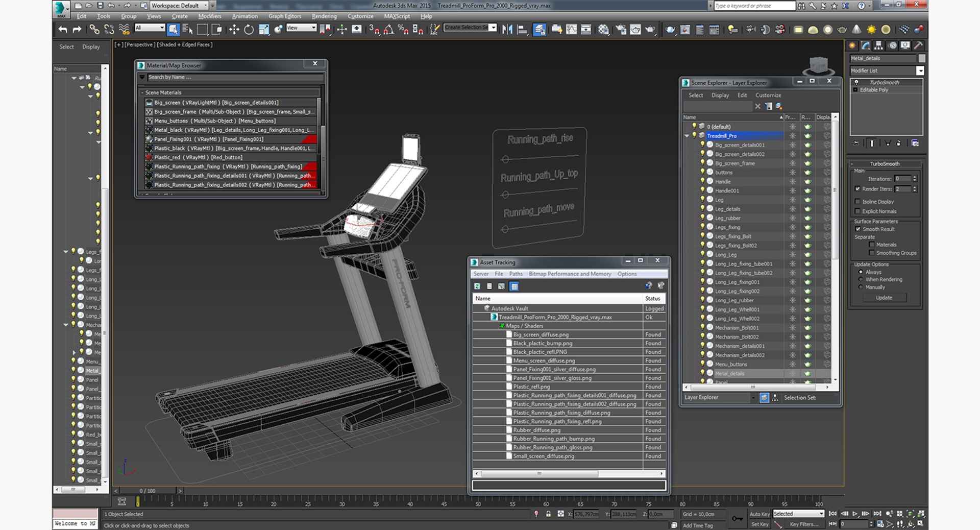This screenshot has height=530, width=980.
Task: Enable the Explicit Normals checkbox
Action: (x=857, y=211)
